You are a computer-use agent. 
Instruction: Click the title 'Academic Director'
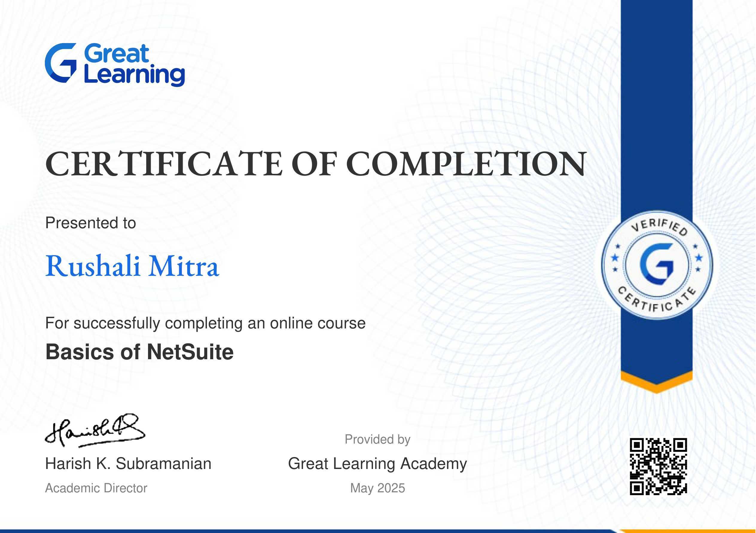[96, 488]
